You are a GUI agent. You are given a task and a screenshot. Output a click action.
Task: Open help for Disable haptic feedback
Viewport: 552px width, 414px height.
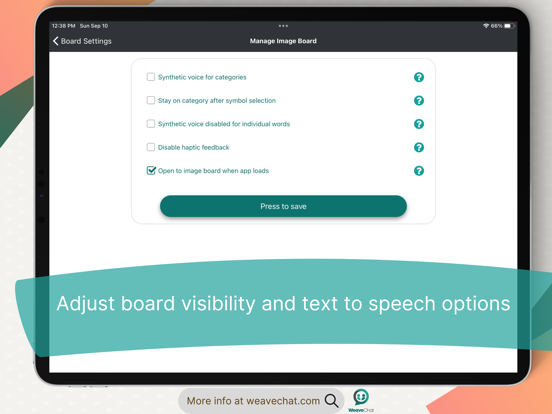pyautogui.click(x=419, y=148)
